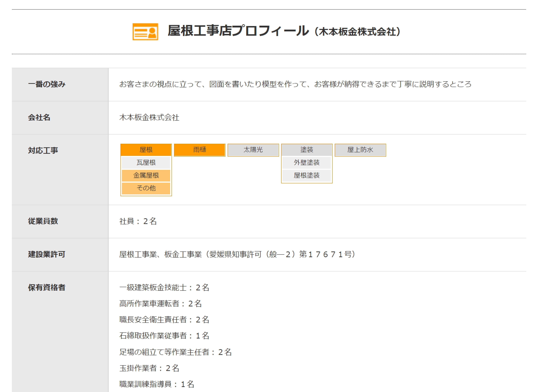Click the 対応工事 row label
This screenshot has width=538, height=392.
tap(43, 150)
